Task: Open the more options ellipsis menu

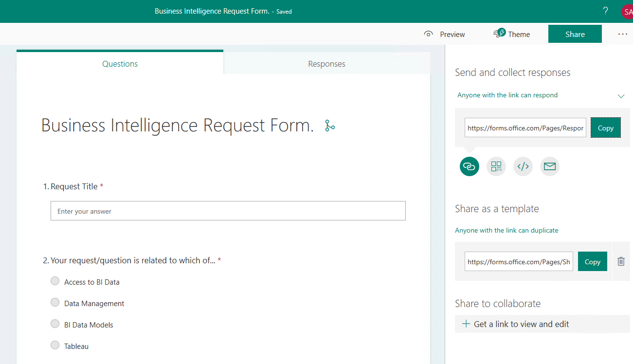Action: [622, 34]
